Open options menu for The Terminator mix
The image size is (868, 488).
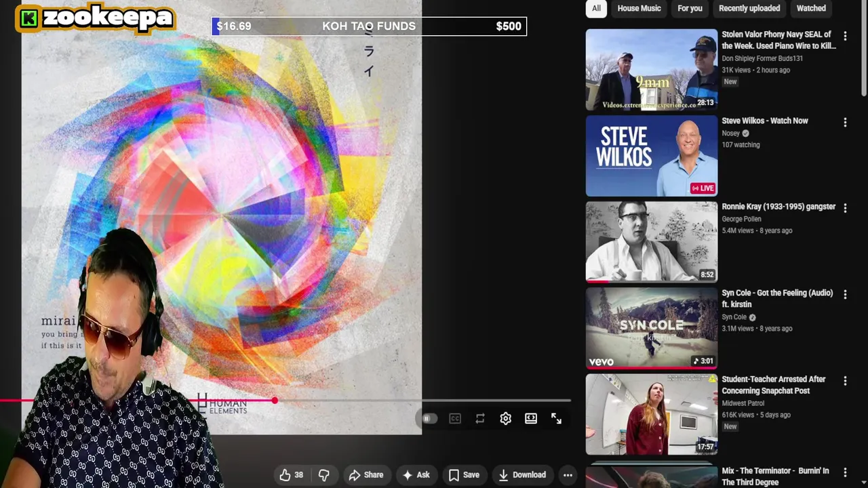tap(845, 472)
